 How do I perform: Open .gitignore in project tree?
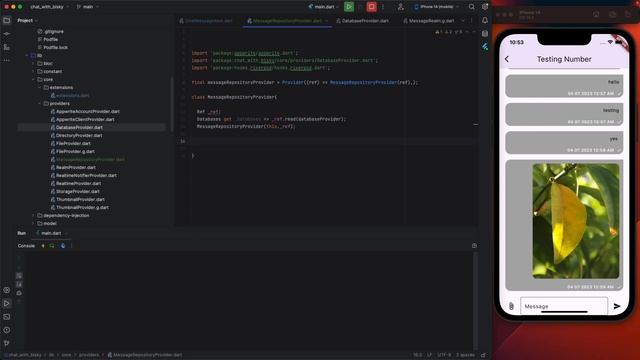click(x=53, y=31)
